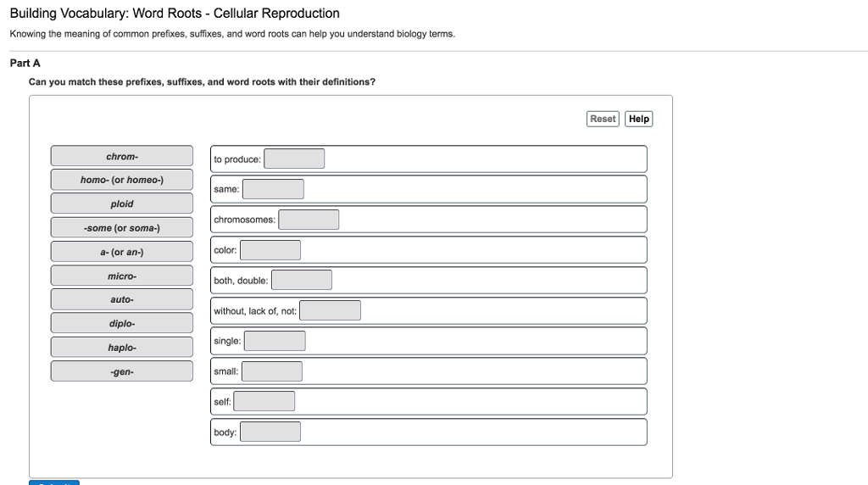Select the -gen- root tile

tap(122, 371)
